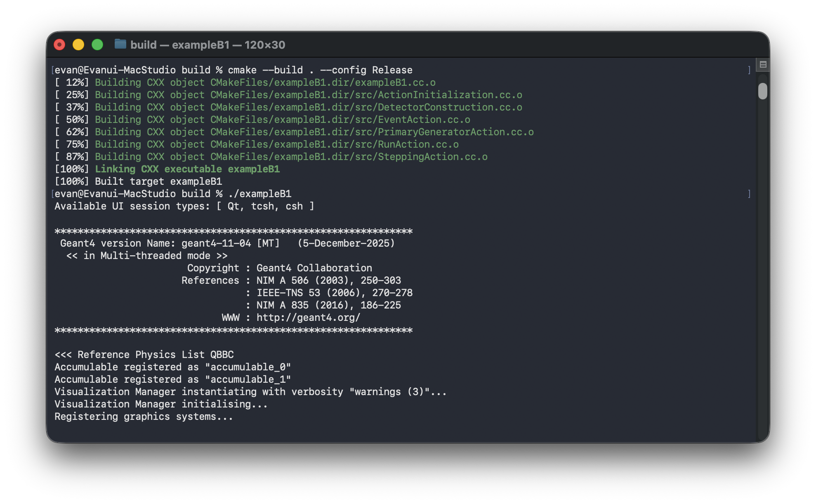The image size is (816, 504).
Task: Click the split pane icon at top right
Action: (763, 65)
